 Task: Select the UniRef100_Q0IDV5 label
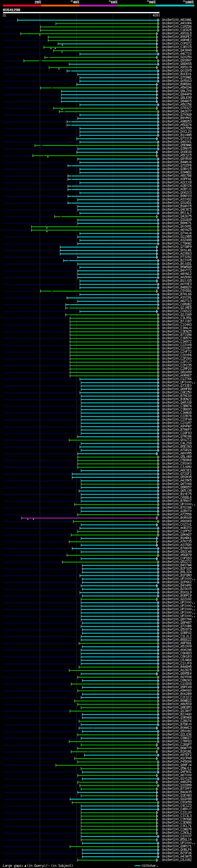pyautogui.click(x=177, y=71)
